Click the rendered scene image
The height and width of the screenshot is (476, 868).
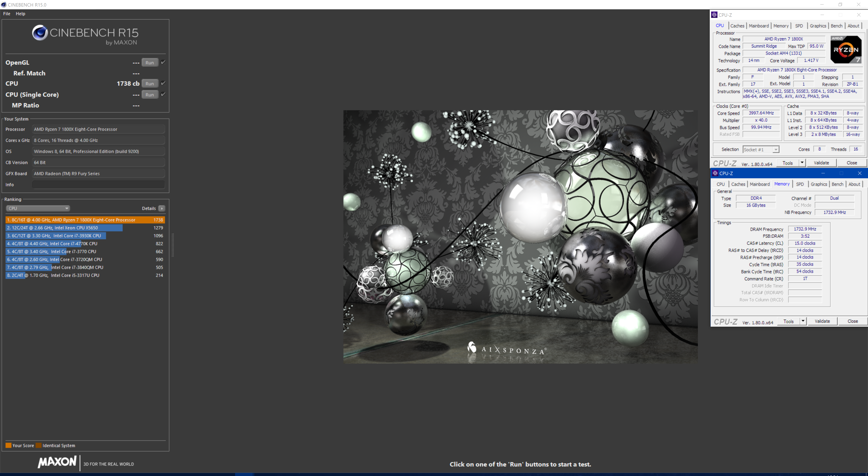click(x=521, y=237)
